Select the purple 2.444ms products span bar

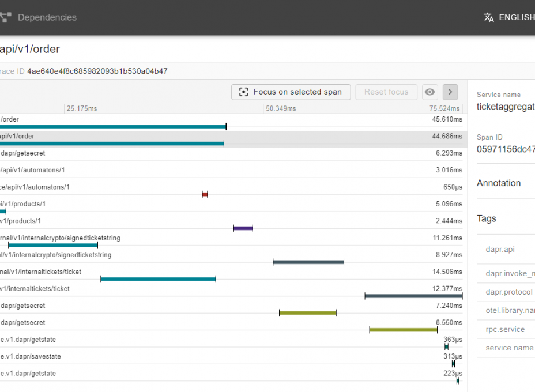coord(243,228)
